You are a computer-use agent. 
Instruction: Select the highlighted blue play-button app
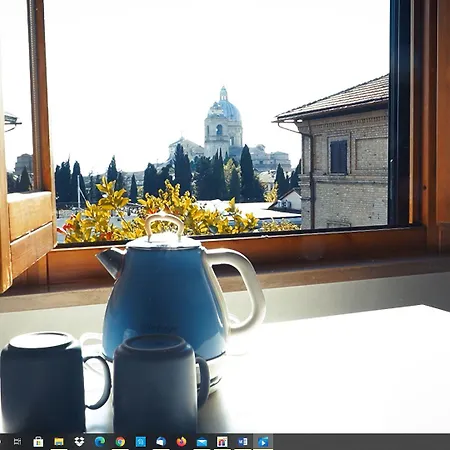pyautogui.click(x=263, y=442)
